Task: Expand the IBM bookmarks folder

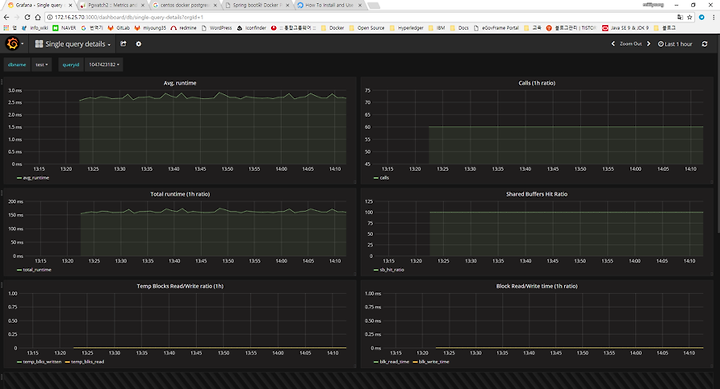Action: (437, 28)
